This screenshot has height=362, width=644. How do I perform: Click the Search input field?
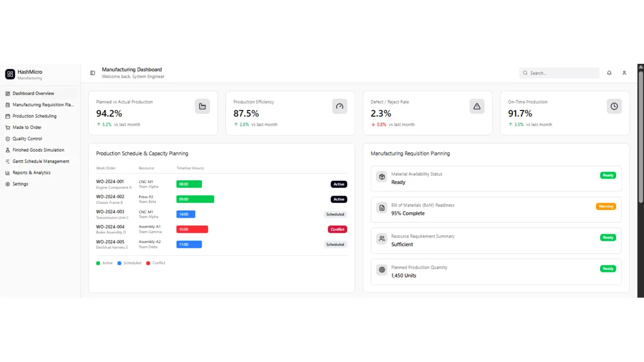(562, 73)
